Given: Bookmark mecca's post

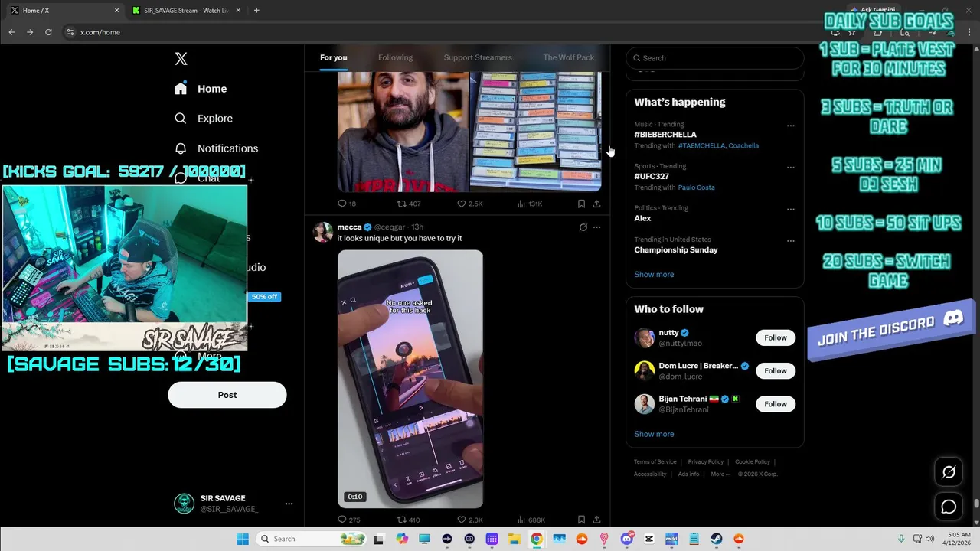Looking at the screenshot, I should tap(581, 520).
